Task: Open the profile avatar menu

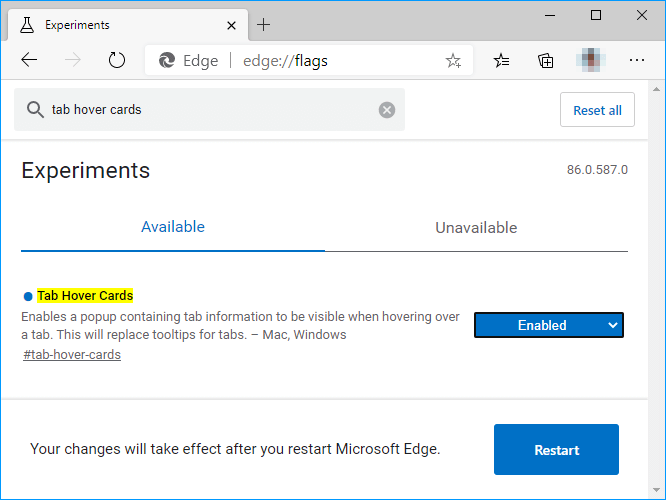Action: [x=591, y=60]
